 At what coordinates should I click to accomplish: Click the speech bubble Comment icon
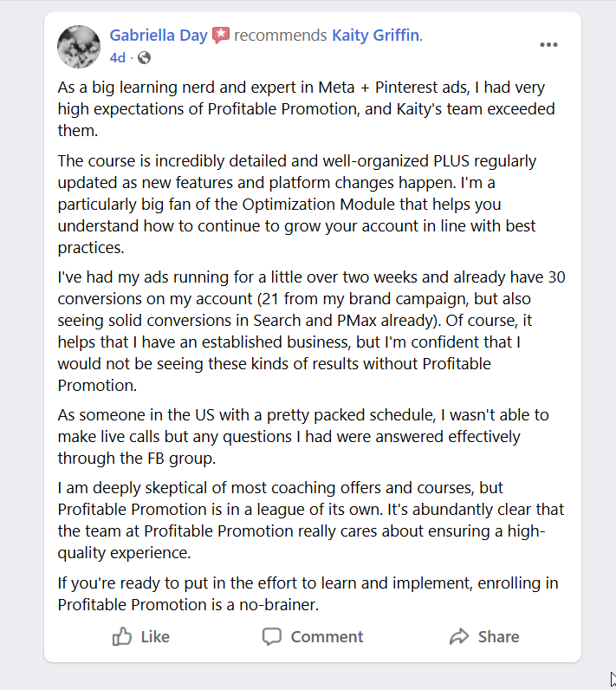pyautogui.click(x=272, y=637)
